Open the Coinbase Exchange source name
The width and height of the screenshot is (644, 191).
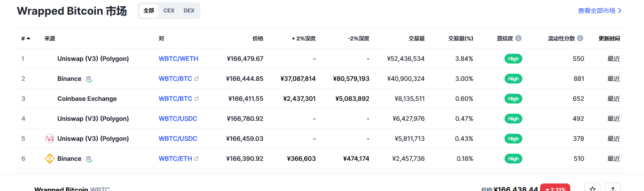coord(87,99)
